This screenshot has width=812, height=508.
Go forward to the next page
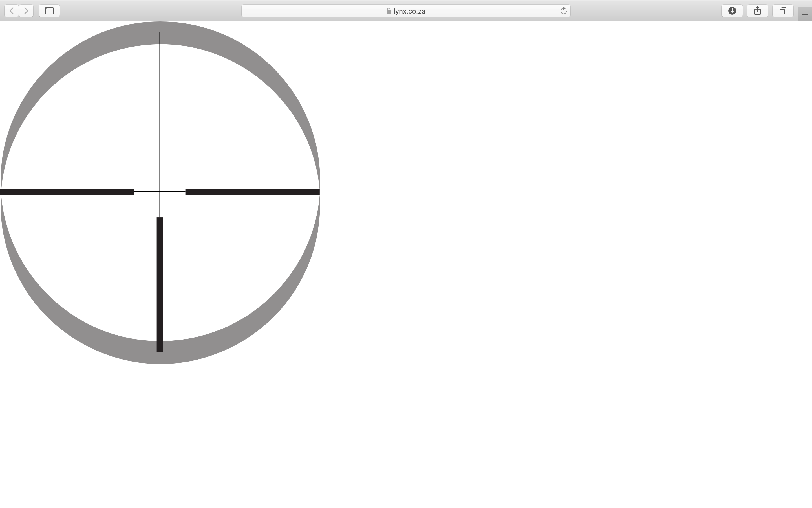click(x=26, y=11)
